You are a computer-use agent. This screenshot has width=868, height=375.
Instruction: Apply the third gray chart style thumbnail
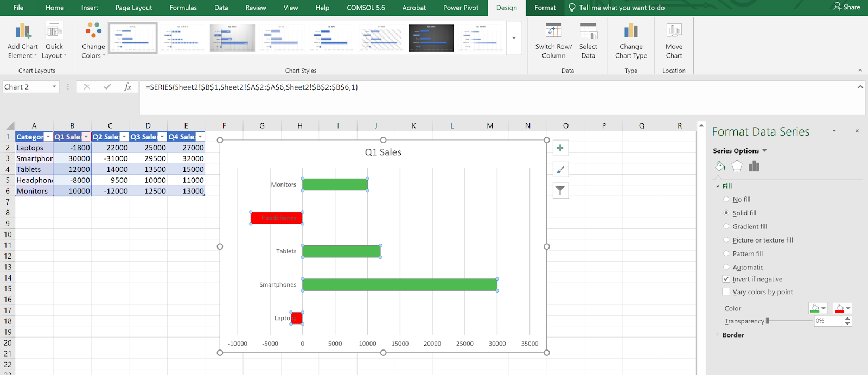[x=232, y=37]
